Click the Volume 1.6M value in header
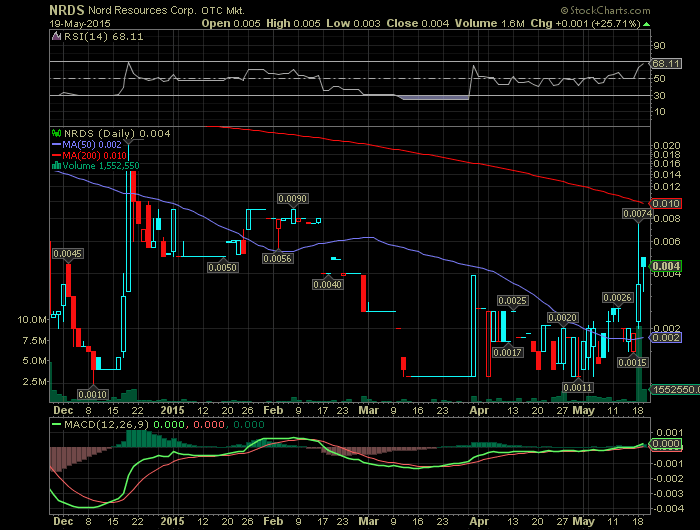Image resolution: width=700 pixels, height=530 pixels. point(490,24)
